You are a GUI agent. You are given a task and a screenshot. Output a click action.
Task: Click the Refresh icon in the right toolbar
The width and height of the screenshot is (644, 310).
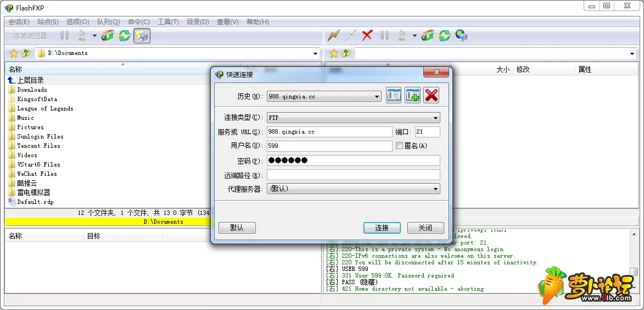click(x=444, y=36)
